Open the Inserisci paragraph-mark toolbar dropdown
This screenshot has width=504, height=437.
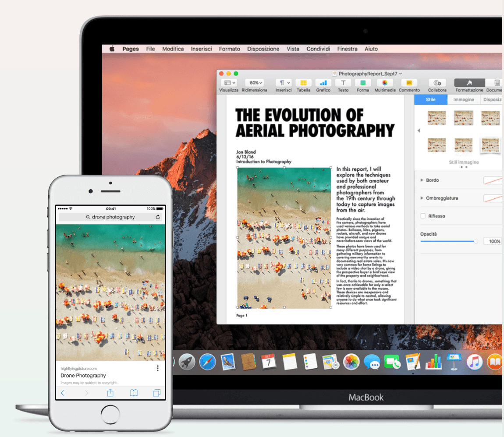coord(284,83)
